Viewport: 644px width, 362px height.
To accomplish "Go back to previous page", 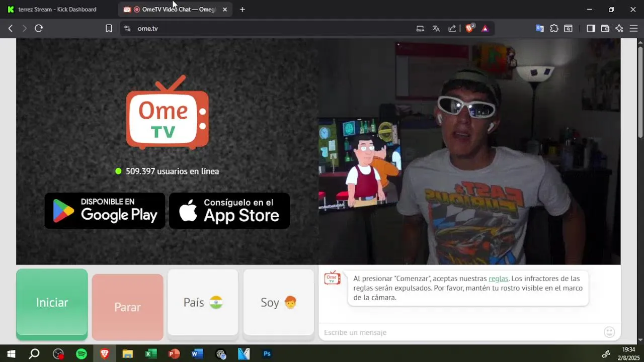I will click(11, 29).
